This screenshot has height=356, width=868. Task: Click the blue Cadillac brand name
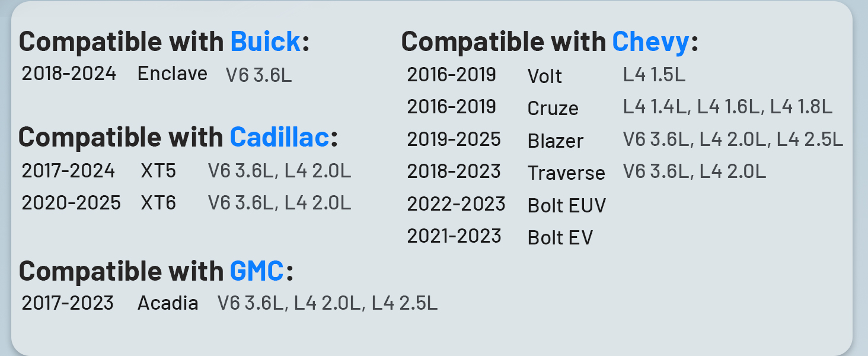pyautogui.click(x=279, y=137)
